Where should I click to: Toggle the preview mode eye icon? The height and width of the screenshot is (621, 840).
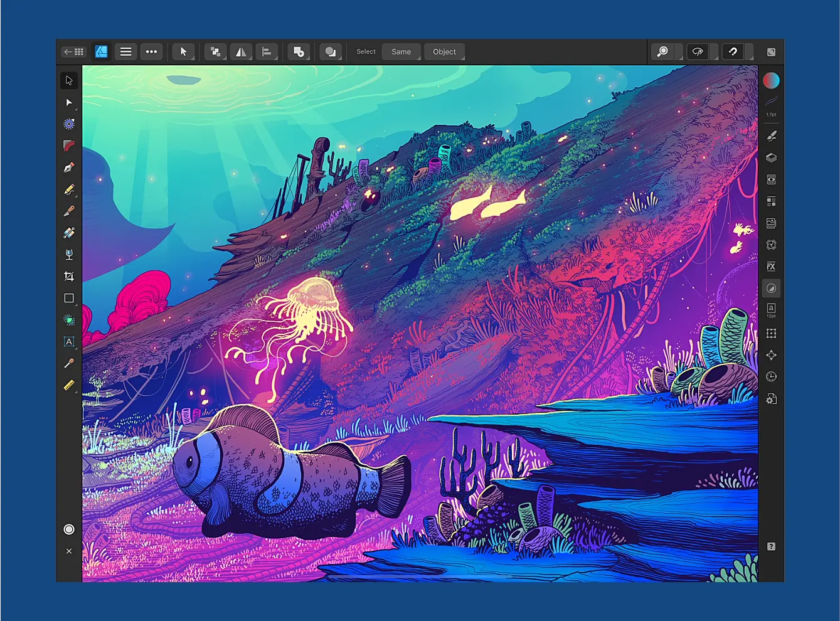[x=698, y=52]
